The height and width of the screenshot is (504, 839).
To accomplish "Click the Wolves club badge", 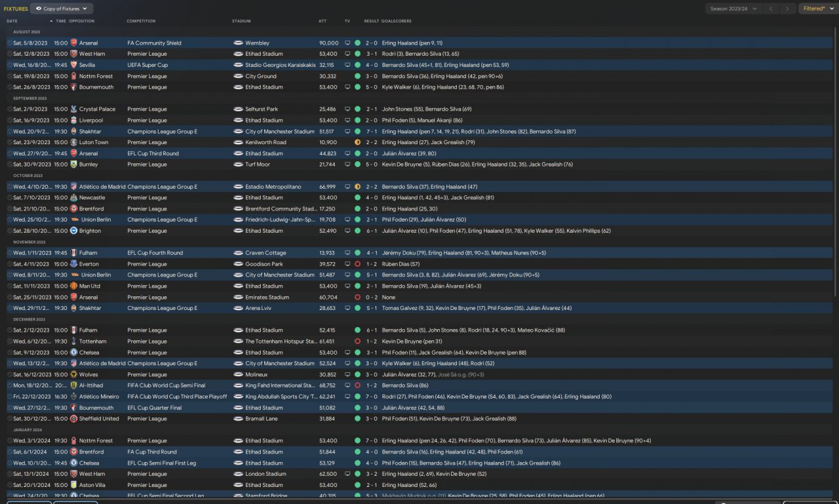I will [73, 374].
